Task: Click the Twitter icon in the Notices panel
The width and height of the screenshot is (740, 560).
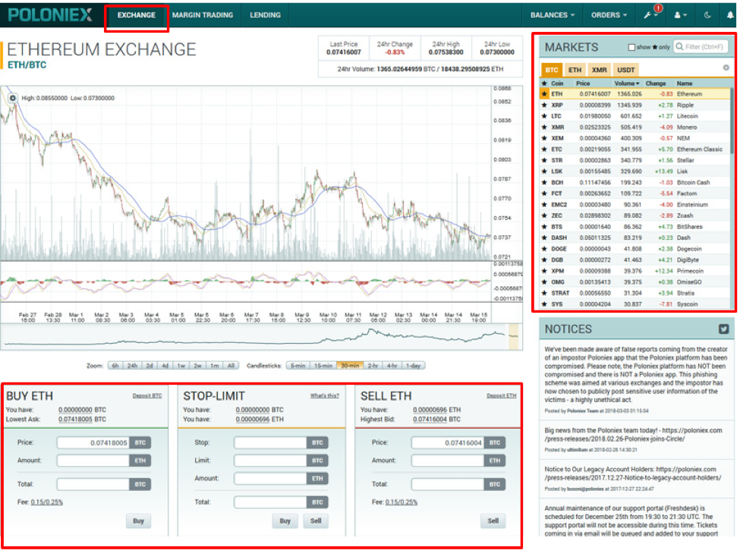Action: tap(726, 329)
